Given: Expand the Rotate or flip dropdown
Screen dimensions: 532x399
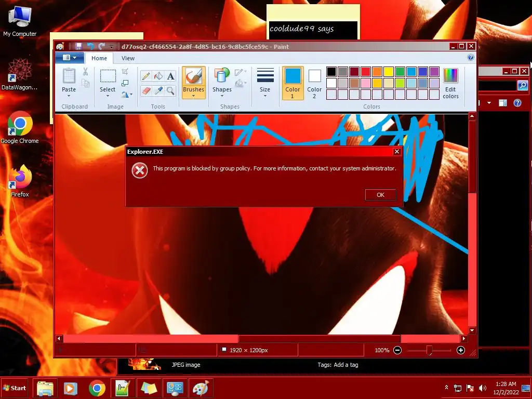Looking at the screenshot, I should [x=127, y=95].
